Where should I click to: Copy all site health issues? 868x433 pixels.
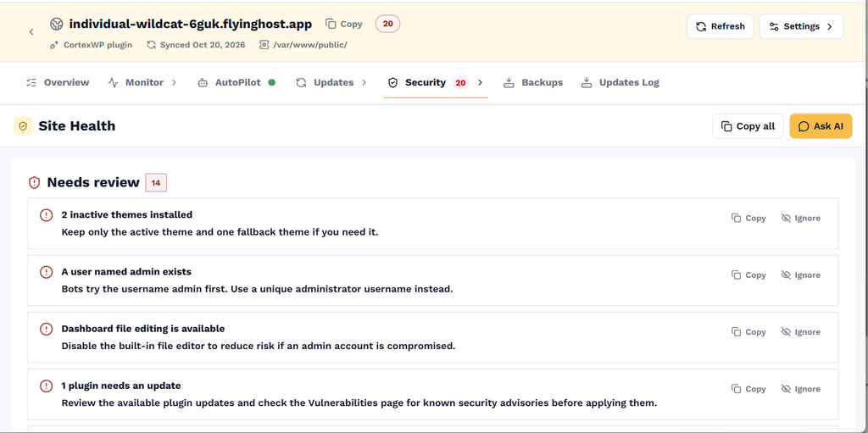(x=748, y=126)
